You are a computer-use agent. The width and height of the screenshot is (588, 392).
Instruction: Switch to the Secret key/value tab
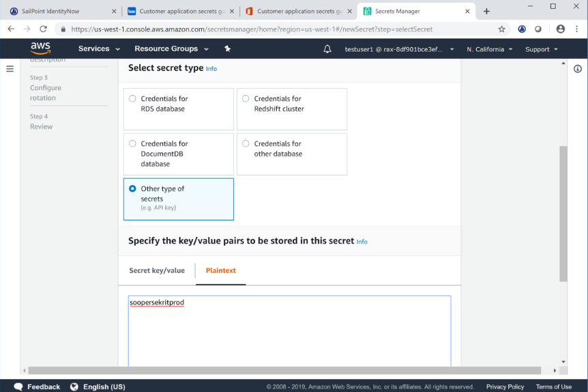[x=157, y=270]
